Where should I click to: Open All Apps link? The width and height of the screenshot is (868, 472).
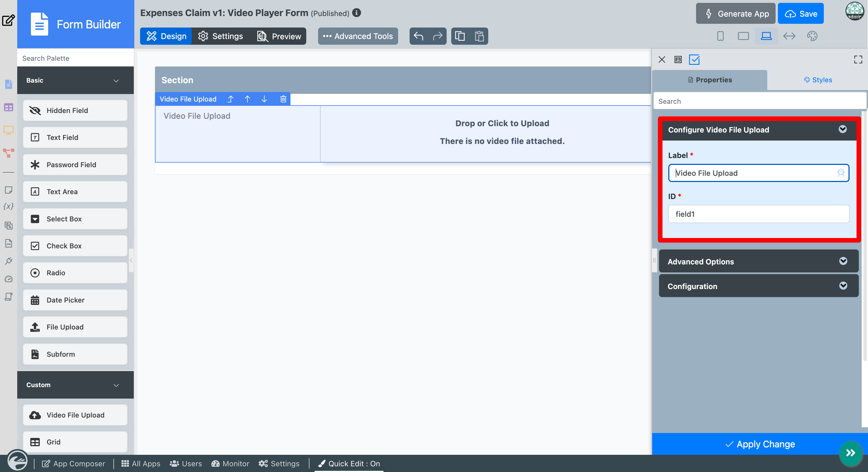coord(141,464)
